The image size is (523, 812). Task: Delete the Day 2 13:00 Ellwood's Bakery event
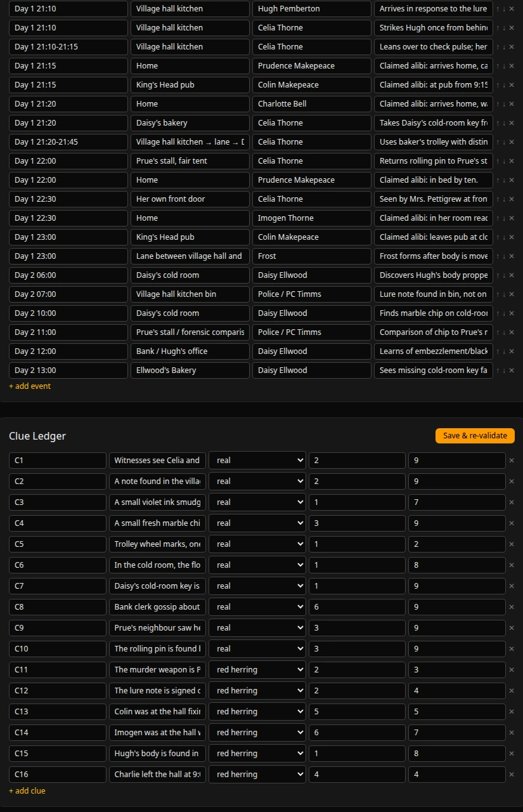512,370
